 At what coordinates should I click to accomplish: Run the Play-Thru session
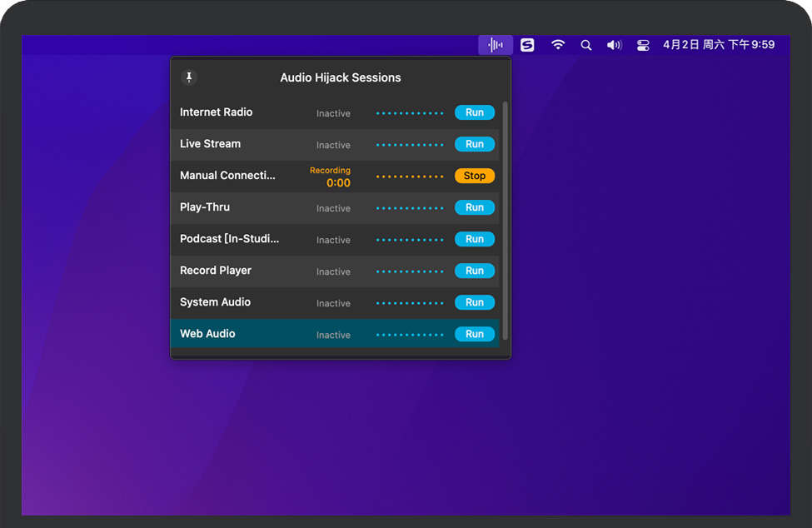(x=475, y=207)
